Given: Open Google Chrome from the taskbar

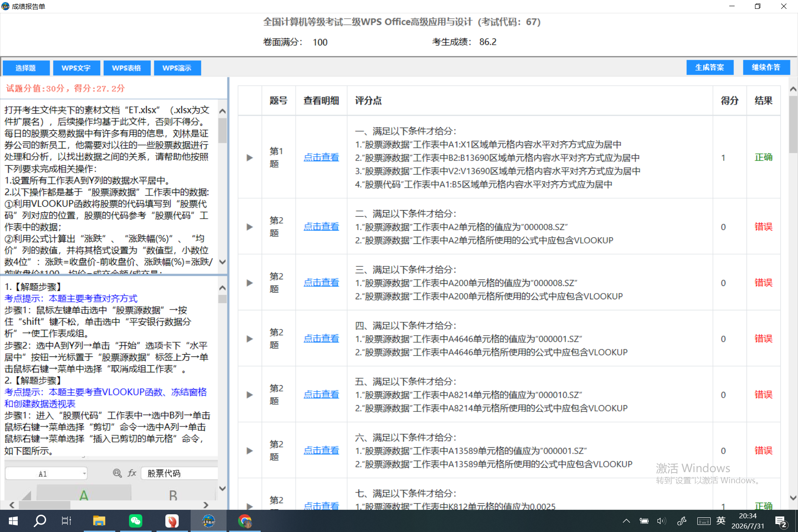Looking at the screenshot, I should (245, 521).
